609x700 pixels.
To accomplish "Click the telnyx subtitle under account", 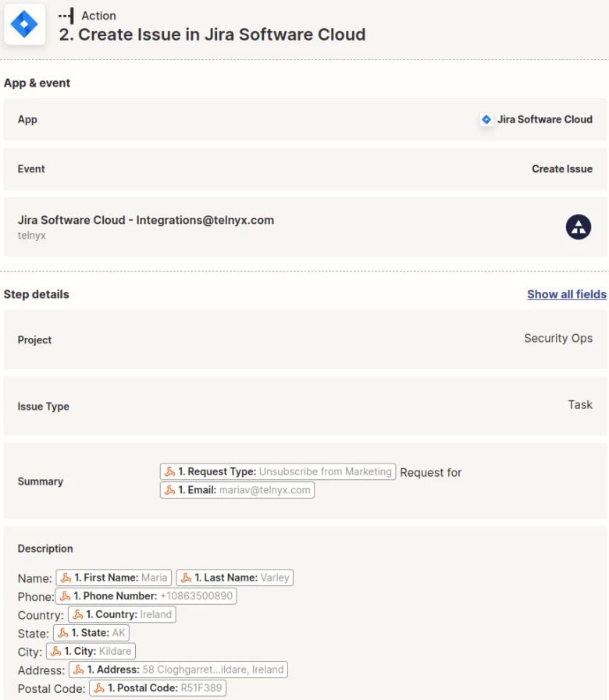I will [32, 235].
